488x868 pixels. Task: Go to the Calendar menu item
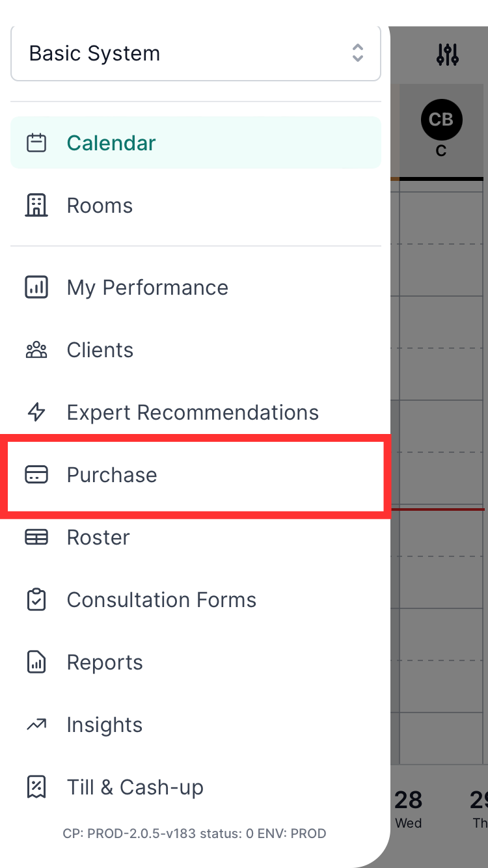tap(196, 142)
